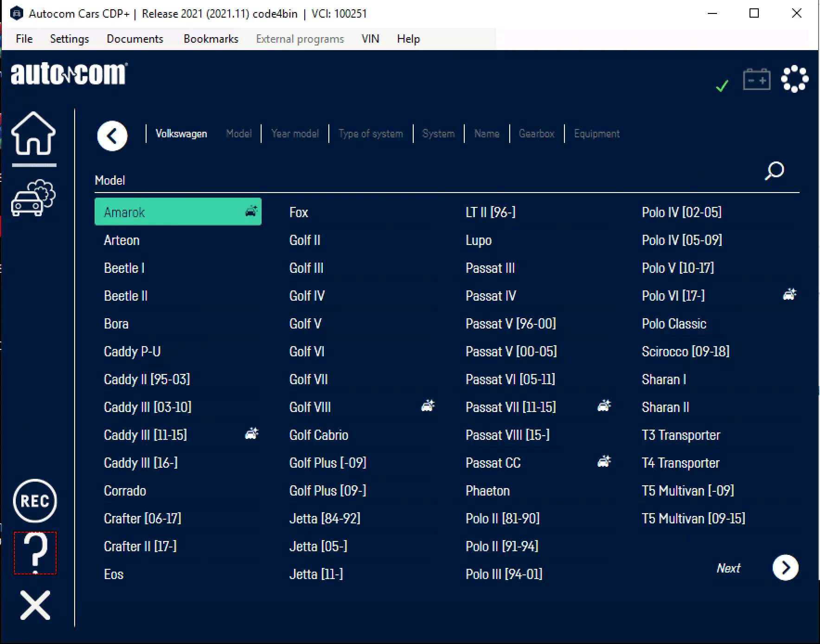Image resolution: width=820 pixels, height=644 pixels.
Task: Click the dotted circle settings icon
Action: 794,79
